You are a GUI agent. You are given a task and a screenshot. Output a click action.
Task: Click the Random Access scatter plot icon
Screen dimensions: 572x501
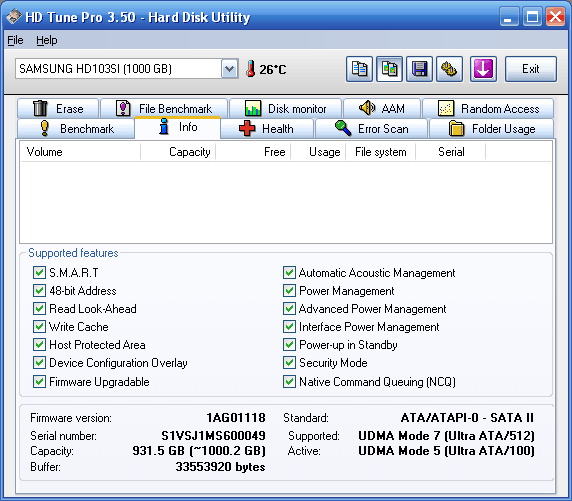pos(446,108)
